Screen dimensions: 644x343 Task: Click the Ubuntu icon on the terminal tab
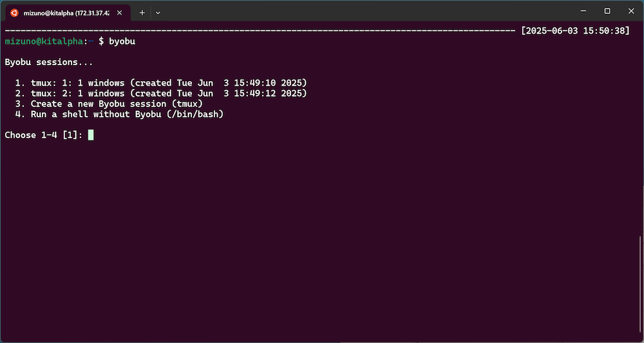coord(14,12)
